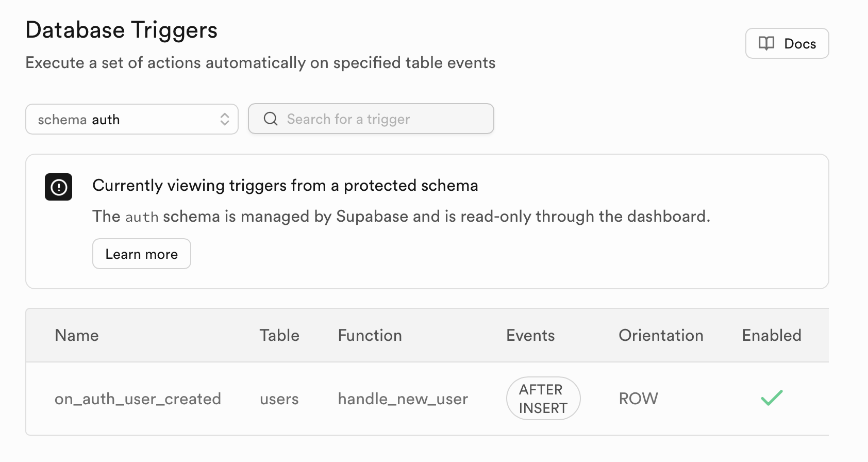The height and width of the screenshot is (462, 868).
Task: Select the on_auth_user_created trigger name
Action: pyautogui.click(x=138, y=399)
